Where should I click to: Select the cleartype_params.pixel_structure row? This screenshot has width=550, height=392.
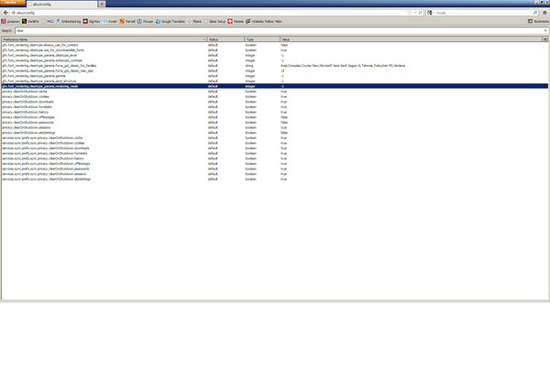(x=275, y=81)
